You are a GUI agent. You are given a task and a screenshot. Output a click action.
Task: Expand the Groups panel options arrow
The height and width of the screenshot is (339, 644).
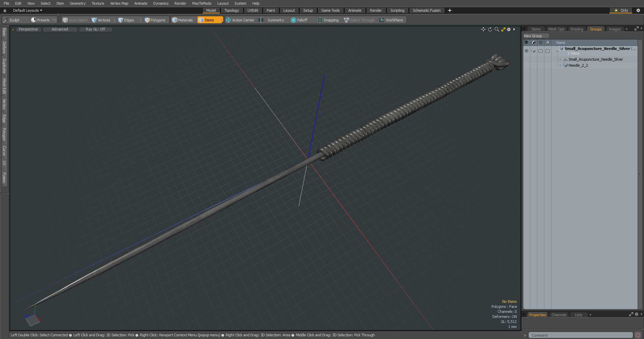pos(641,29)
